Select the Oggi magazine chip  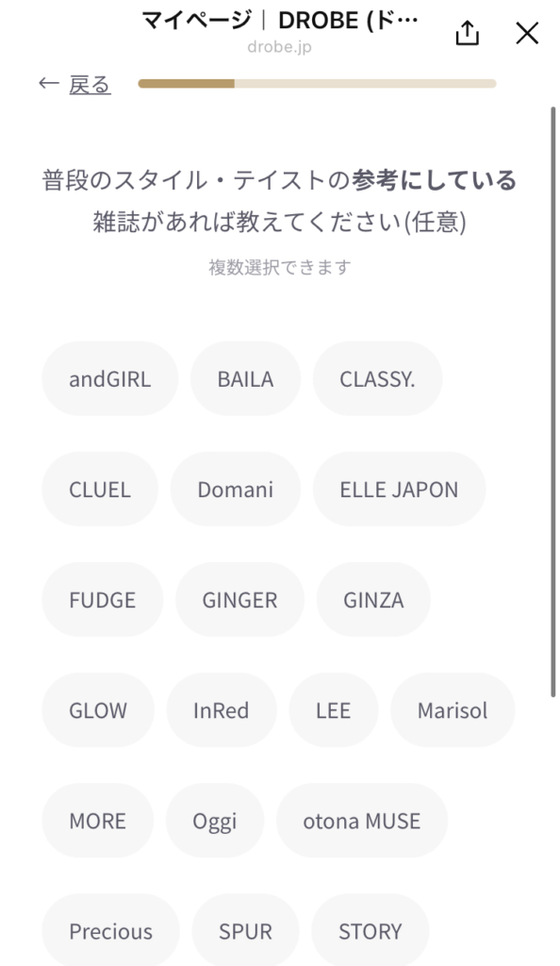[x=215, y=821]
